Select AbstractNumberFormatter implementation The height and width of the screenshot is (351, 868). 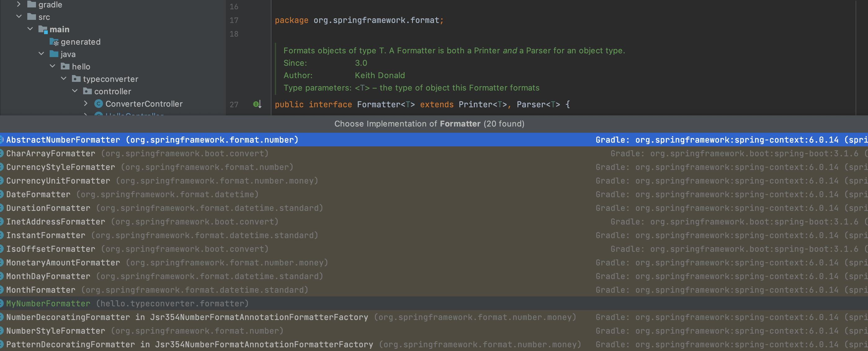[63, 140]
